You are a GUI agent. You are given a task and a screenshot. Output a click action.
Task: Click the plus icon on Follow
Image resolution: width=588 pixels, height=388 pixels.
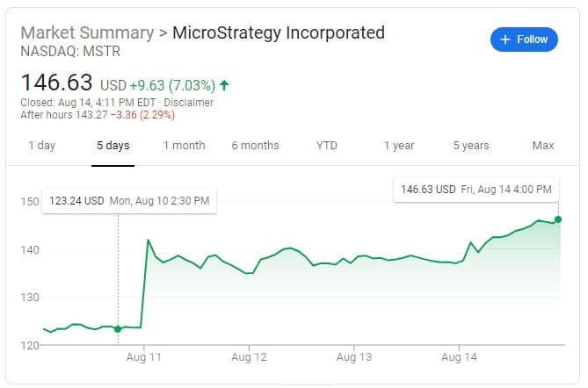(505, 40)
